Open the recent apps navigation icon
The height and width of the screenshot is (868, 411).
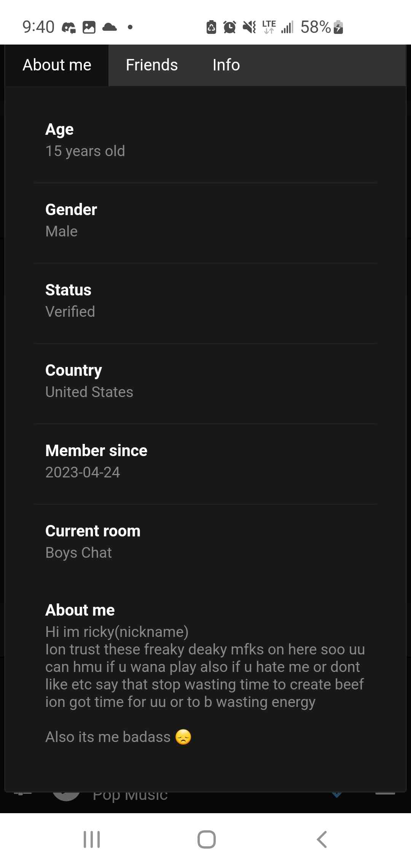point(92,839)
